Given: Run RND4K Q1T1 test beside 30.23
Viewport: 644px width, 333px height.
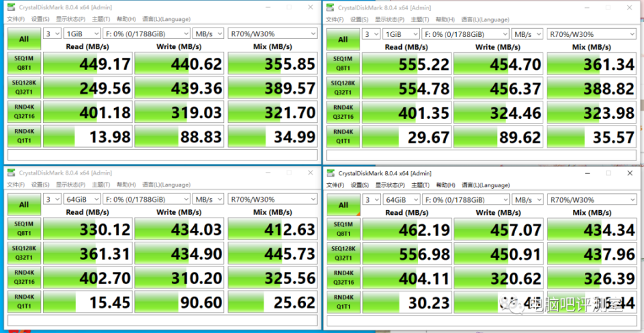Looking at the screenshot, I should 343,301.
